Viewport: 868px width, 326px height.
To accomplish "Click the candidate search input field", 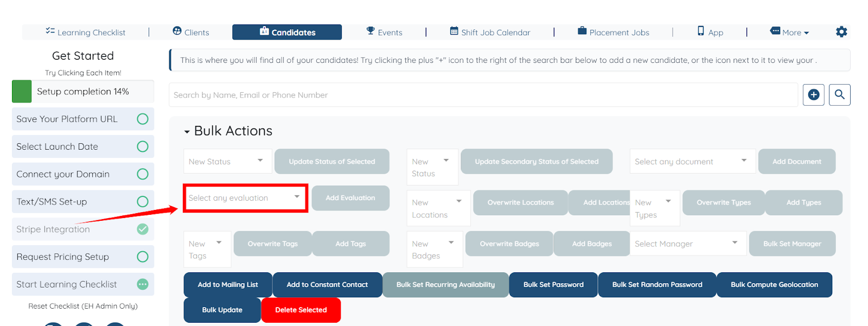I will (483, 95).
